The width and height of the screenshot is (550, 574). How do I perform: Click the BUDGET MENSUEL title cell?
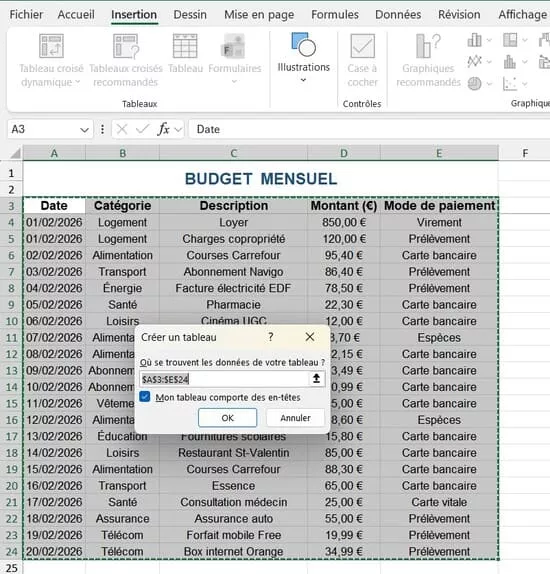[261, 179]
